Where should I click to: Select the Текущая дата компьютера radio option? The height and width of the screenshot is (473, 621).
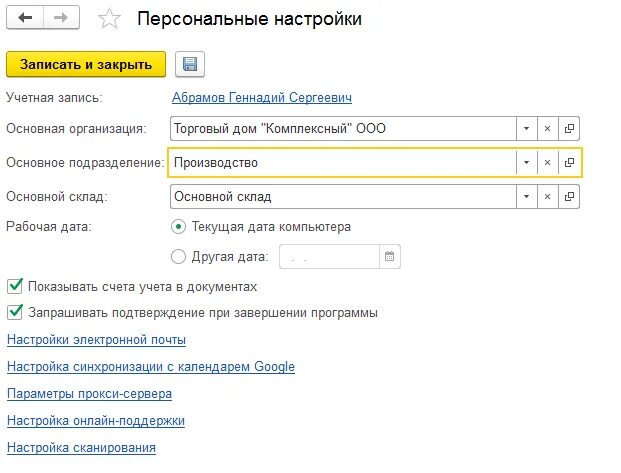coord(178,227)
